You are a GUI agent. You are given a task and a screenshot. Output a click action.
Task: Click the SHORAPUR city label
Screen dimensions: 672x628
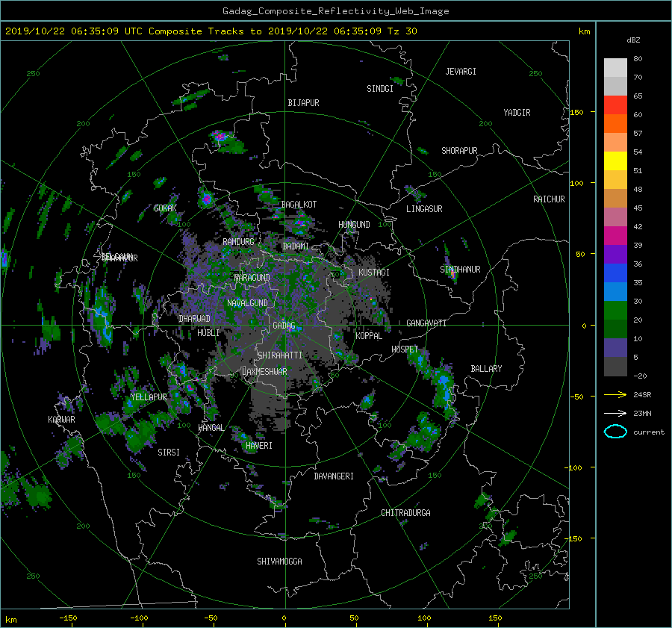[x=459, y=151]
